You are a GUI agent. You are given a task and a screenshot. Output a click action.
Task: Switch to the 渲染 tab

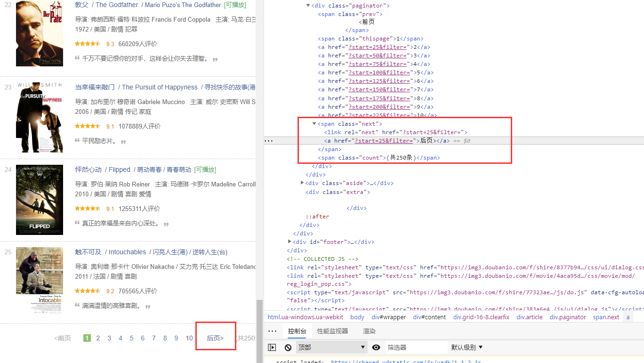(369, 331)
